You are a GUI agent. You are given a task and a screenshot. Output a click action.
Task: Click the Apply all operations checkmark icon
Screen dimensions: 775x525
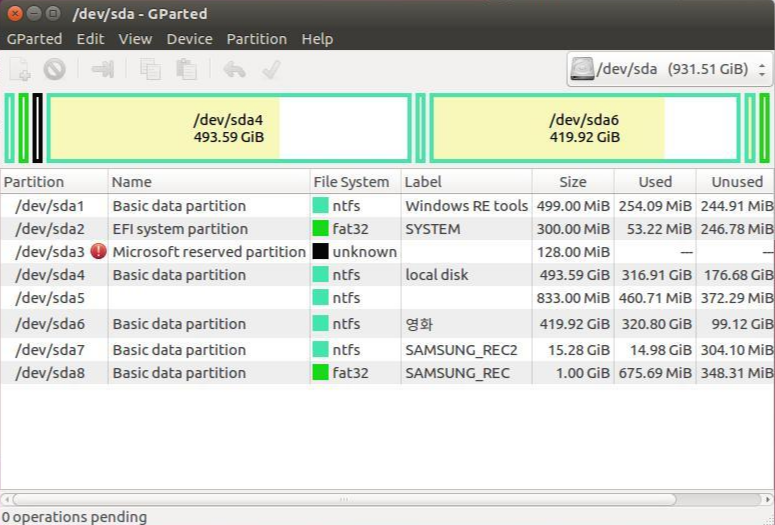(271, 69)
